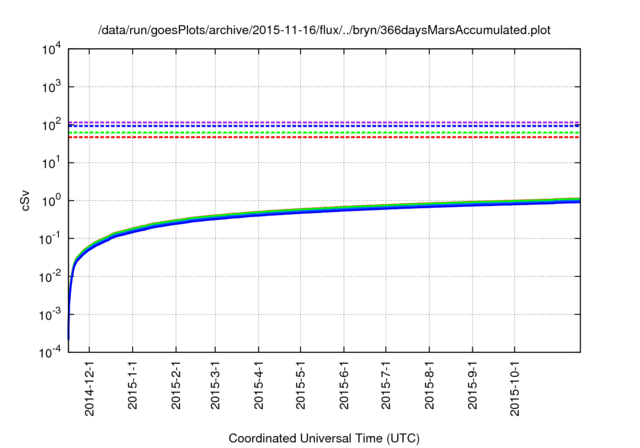640x448 pixels.
Task: Click the green dashed threshold line
Action: [324, 133]
